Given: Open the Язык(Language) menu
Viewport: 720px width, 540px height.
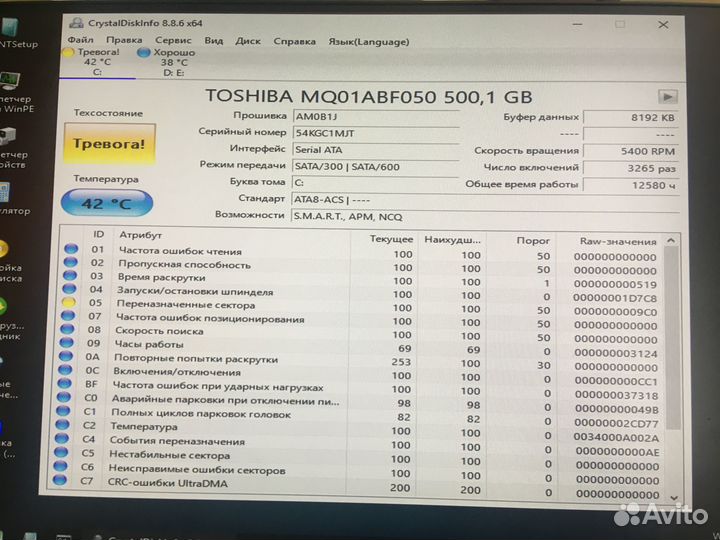Looking at the screenshot, I should (x=369, y=42).
